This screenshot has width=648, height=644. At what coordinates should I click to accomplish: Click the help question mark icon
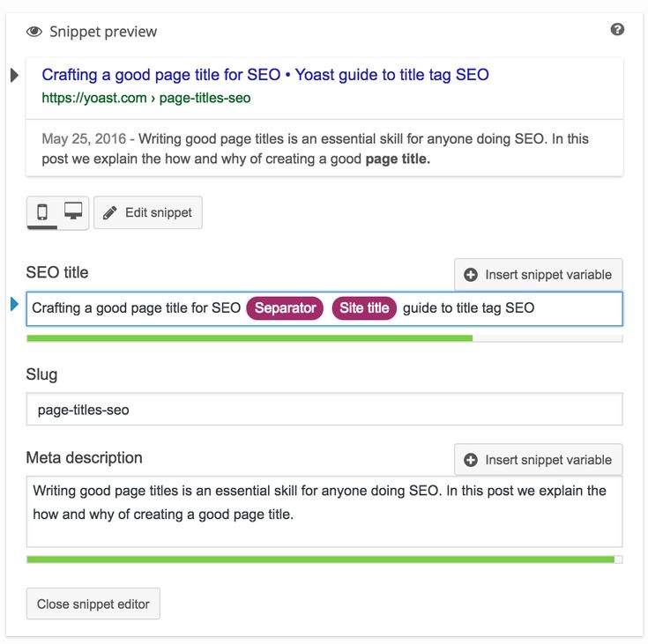(x=617, y=29)
